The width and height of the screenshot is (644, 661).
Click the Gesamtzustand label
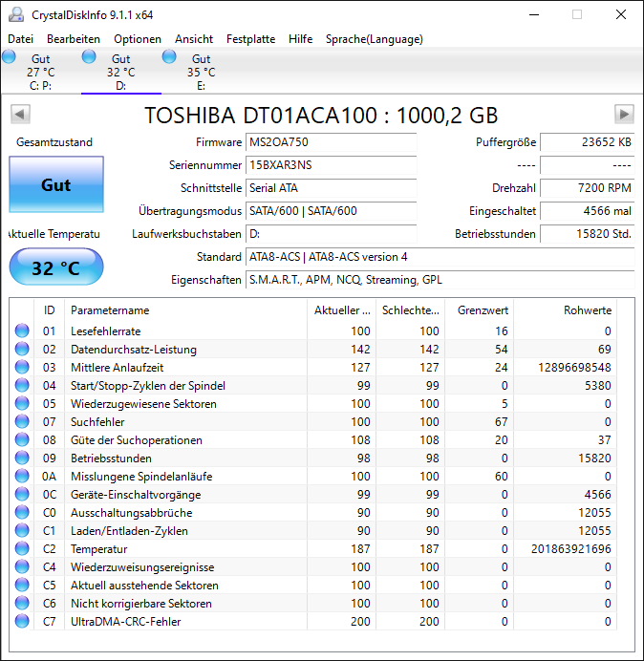(x=54, y=142)
